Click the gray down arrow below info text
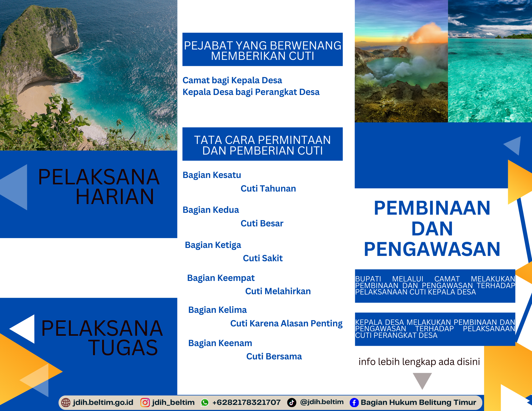532x411 pixels. 422,381
